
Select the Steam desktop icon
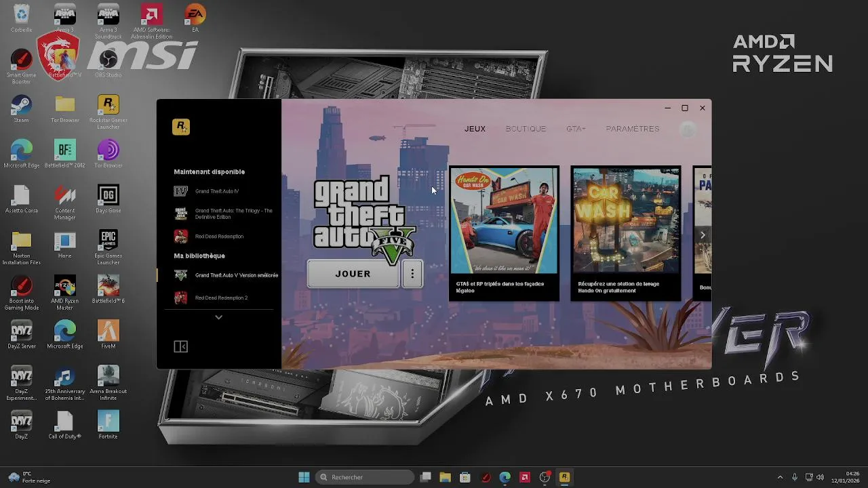pos(22,108)
